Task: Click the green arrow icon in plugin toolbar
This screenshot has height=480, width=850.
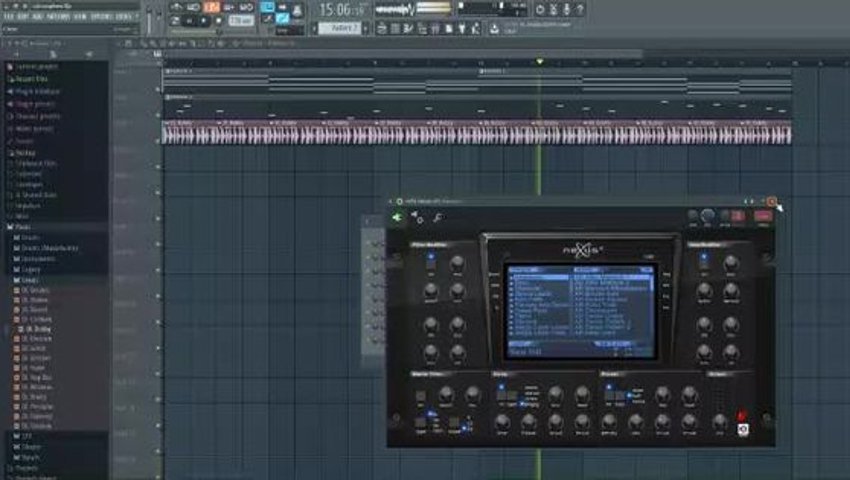Action: coord(397,217)
